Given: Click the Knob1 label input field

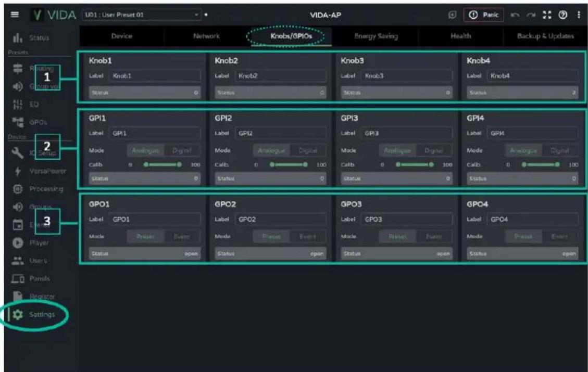Looking at the screenshot, I should tap(155, 75).
